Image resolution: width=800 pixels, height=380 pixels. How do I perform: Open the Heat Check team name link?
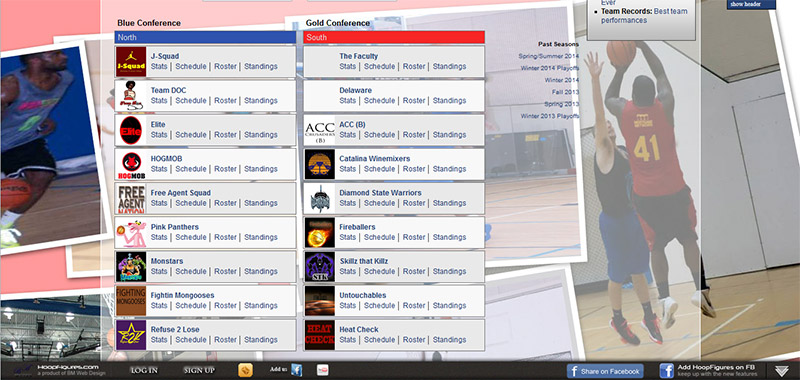pyautogui.click(x=359, y=330)
